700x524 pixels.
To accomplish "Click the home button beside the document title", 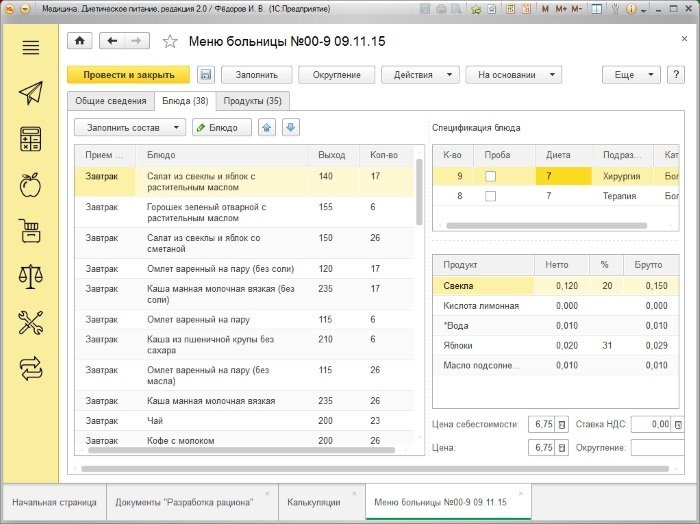I will (x=80, y=41).
